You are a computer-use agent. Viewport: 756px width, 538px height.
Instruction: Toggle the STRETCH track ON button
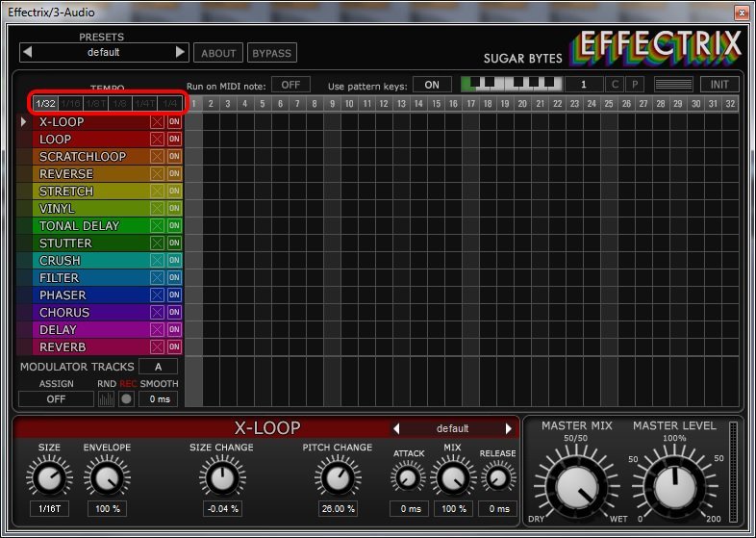click(174, 192)
